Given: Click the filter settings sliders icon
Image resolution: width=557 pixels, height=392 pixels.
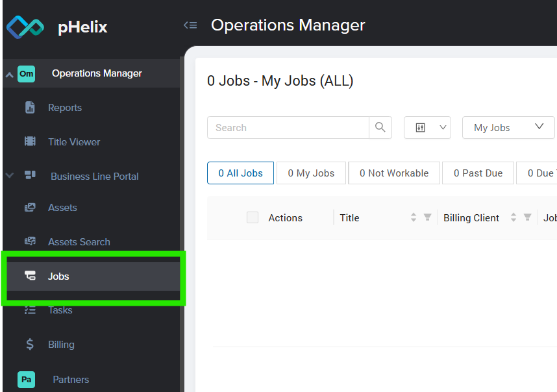Looking at the screenshot, I should [421, 127].
